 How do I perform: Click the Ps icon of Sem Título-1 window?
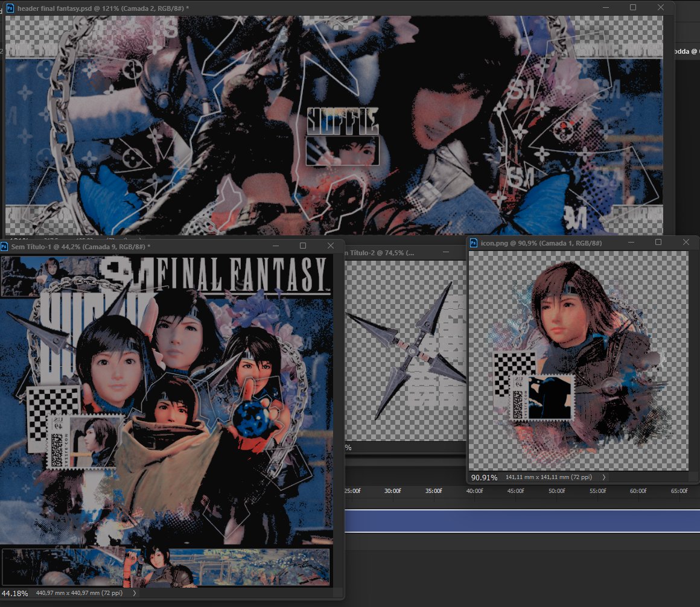tap(4, 246)
